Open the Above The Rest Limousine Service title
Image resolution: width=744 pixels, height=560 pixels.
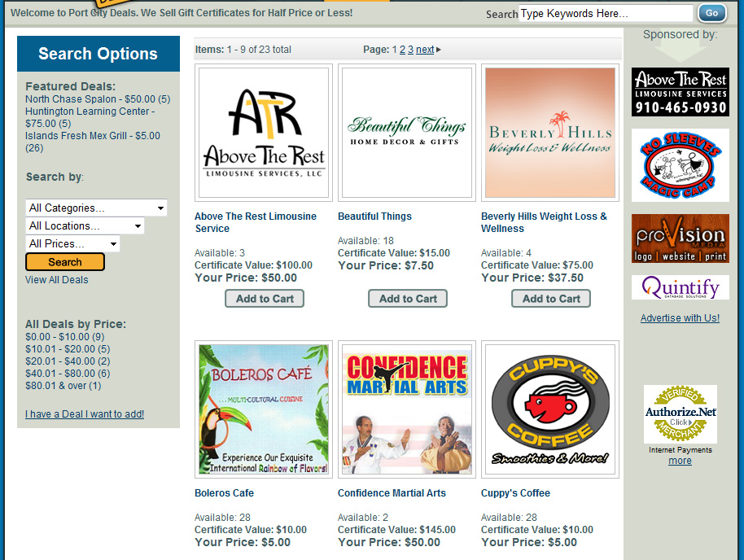pyautogui.click(x=256, y=222)
